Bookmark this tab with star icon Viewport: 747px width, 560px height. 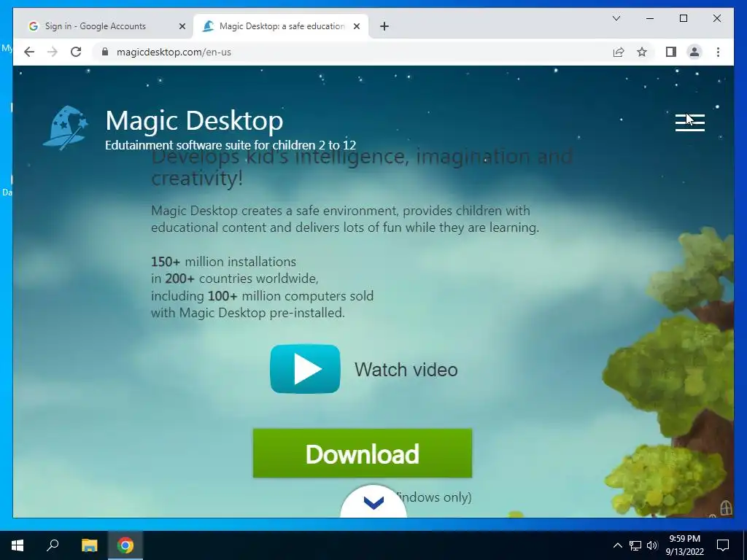(x=642, y=52)
